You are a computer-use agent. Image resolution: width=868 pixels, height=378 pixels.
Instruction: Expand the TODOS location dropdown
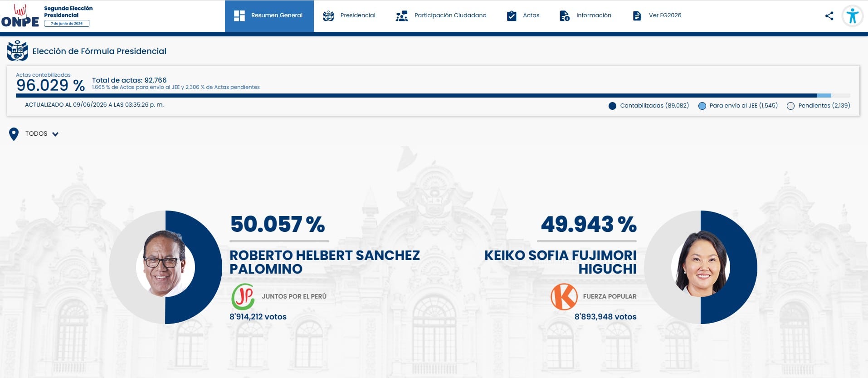(34, 134)
